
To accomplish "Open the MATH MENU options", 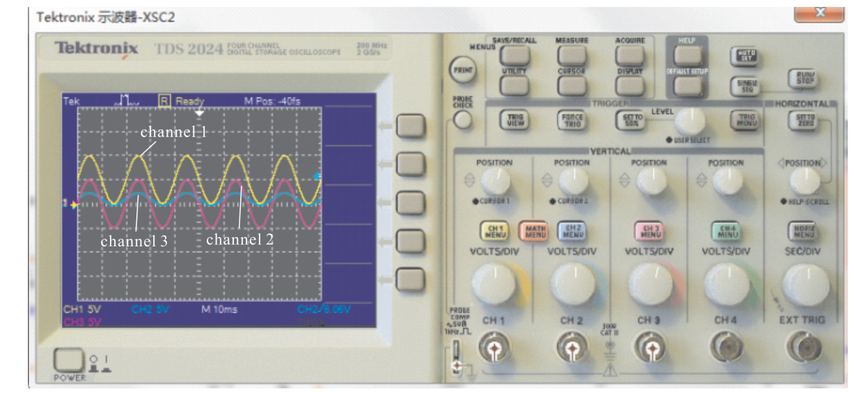I will pyautogui.click(x=534, y=231).
